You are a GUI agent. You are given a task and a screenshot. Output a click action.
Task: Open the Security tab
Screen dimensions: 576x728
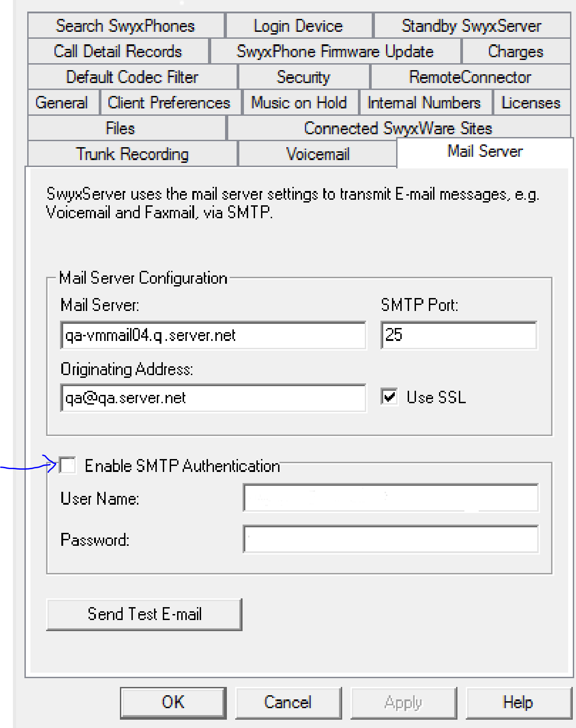click(x=303, y=77)
